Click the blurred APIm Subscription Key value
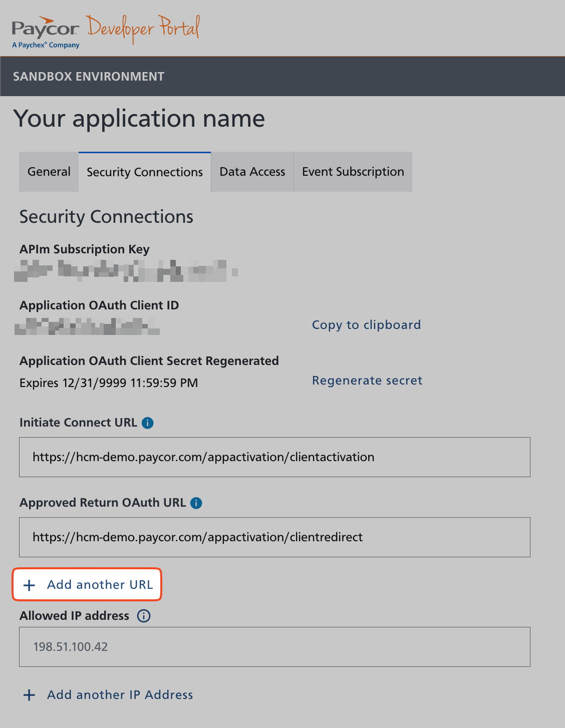This screenshot has height=728, width=565. tap(125, 271)
